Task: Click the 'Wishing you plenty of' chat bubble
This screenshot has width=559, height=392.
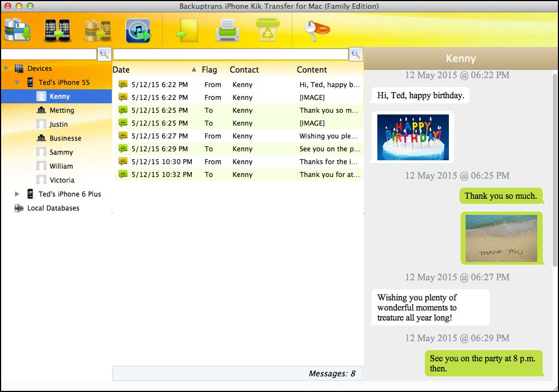Action: (430, 307)
